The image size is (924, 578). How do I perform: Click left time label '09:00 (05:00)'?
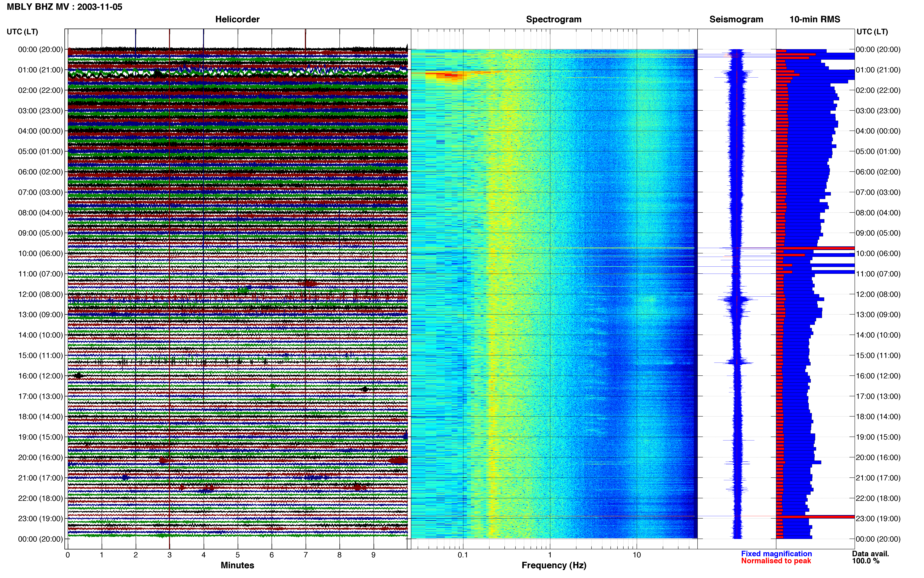coord(41,233)
